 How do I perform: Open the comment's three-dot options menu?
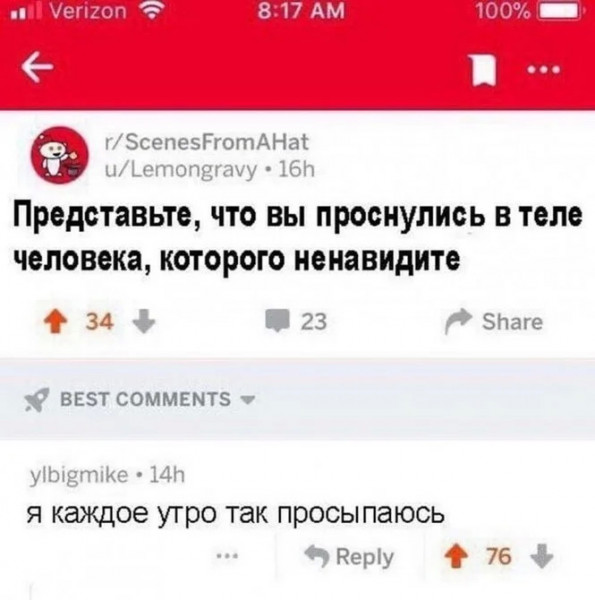coord(228,556)
